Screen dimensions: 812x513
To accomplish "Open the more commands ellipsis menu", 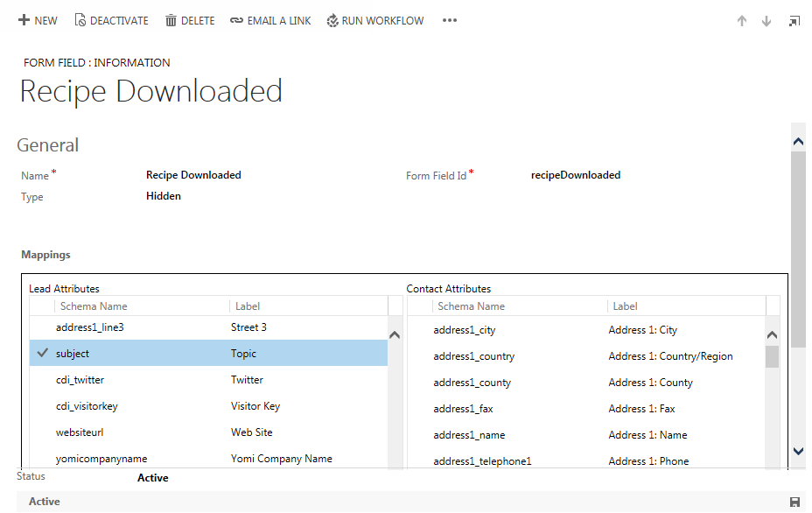I will [450, 20].
